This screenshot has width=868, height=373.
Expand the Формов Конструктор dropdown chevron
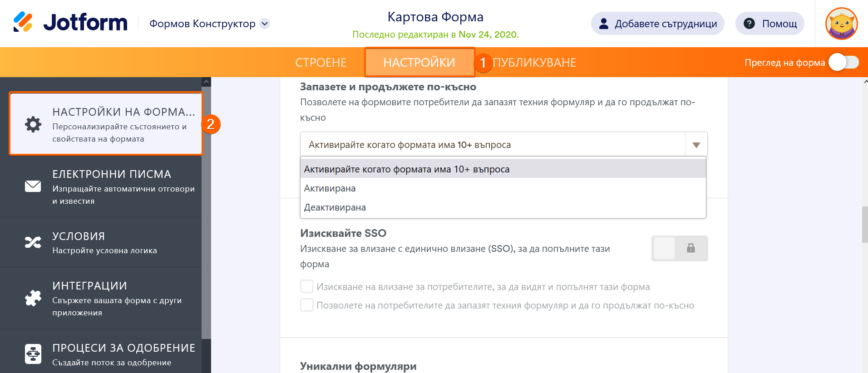pyautogui.click(x=265, y=24)
